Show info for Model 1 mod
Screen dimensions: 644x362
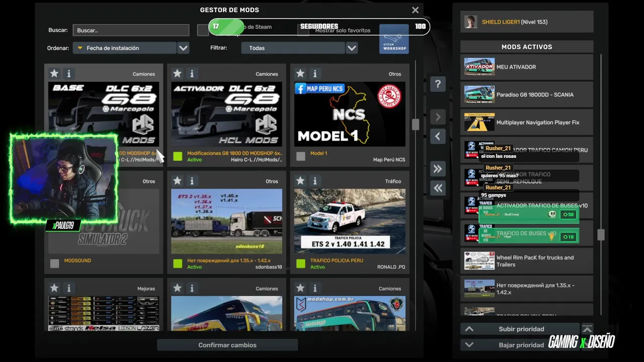click(315, 73)
